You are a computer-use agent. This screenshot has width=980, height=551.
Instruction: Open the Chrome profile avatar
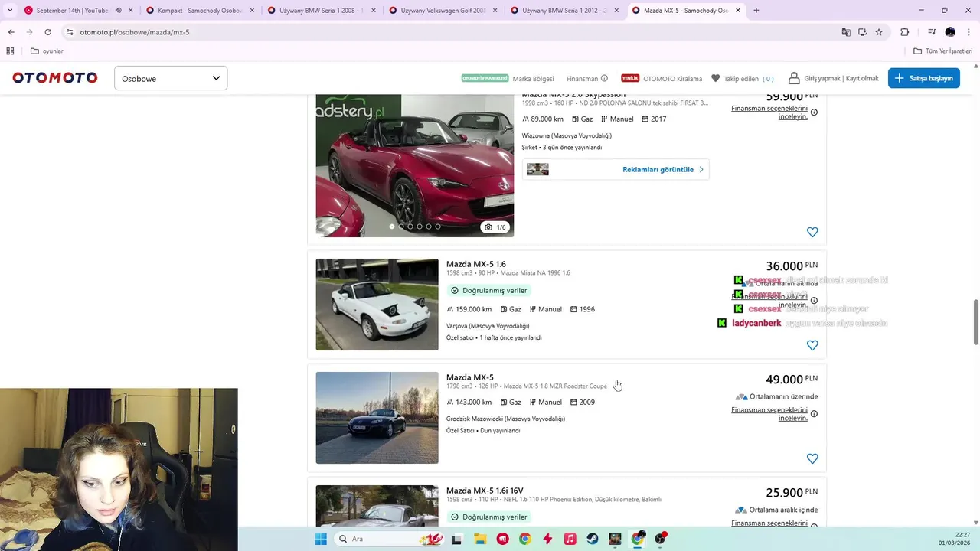pyautogui.click(x=950, y=32)
